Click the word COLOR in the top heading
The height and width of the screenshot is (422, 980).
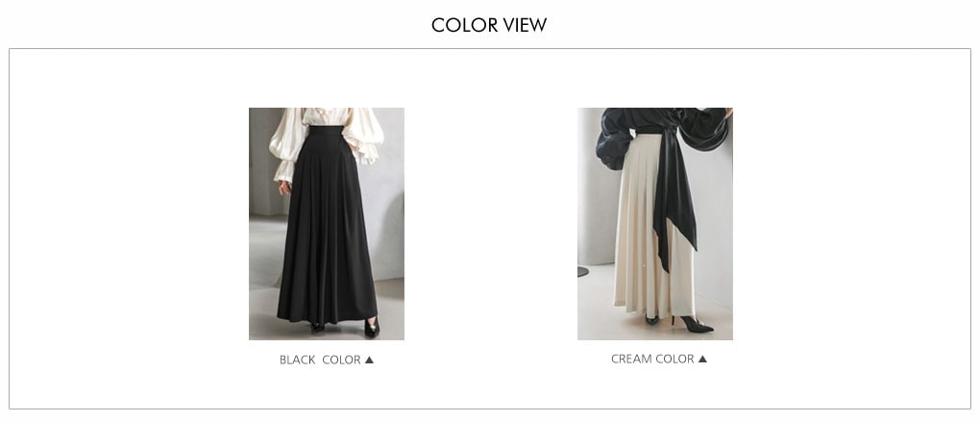point(463,25)
